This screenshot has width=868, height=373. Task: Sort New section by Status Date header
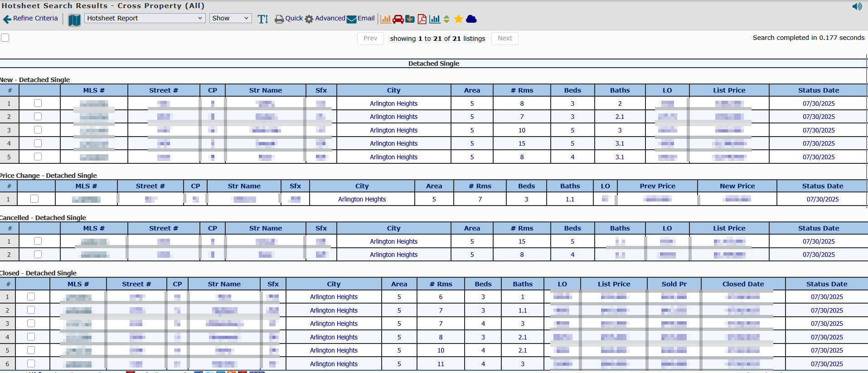[819, 90]
